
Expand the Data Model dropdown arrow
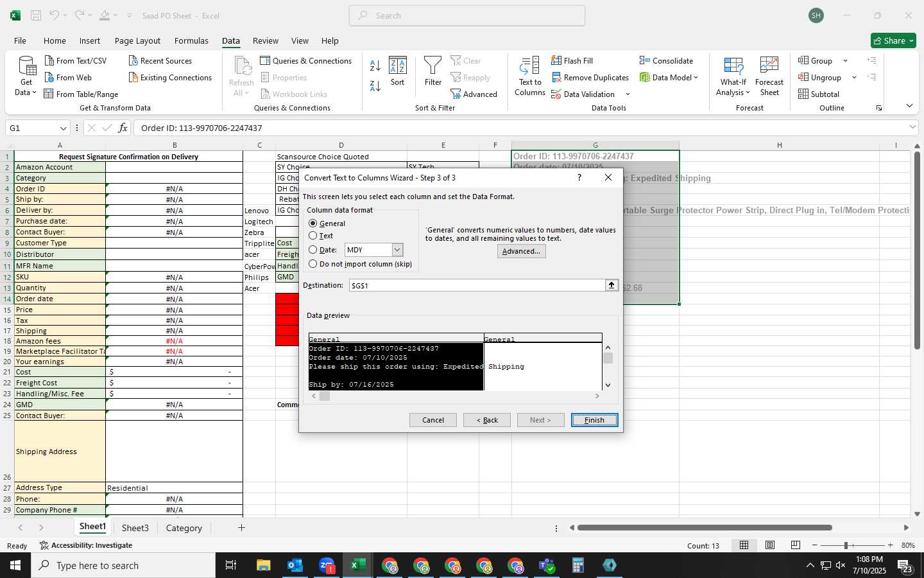point(696,78)
